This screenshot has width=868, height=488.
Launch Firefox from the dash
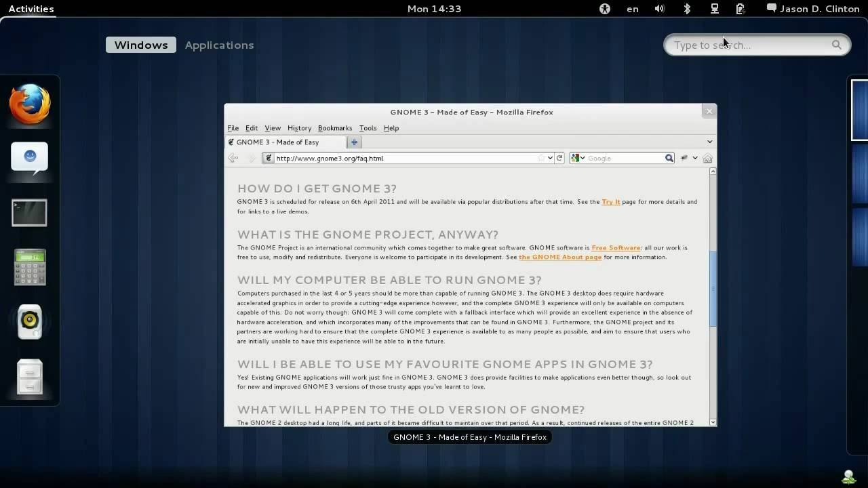pos(28,103)
